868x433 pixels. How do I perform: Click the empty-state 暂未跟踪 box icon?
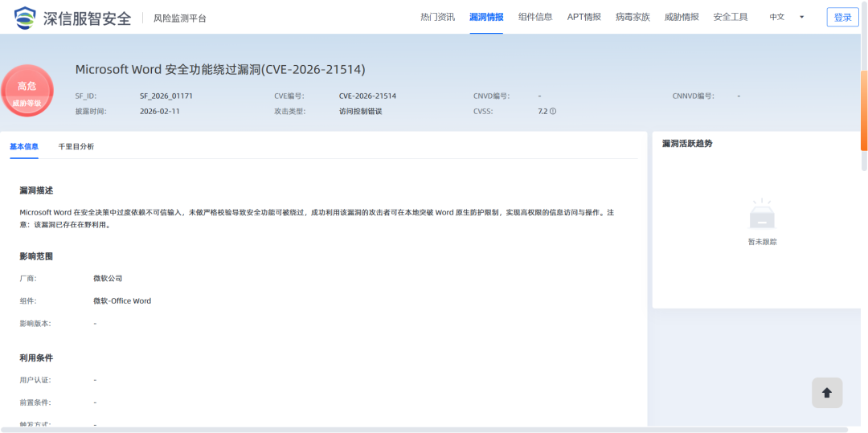(x=762, y=214)
